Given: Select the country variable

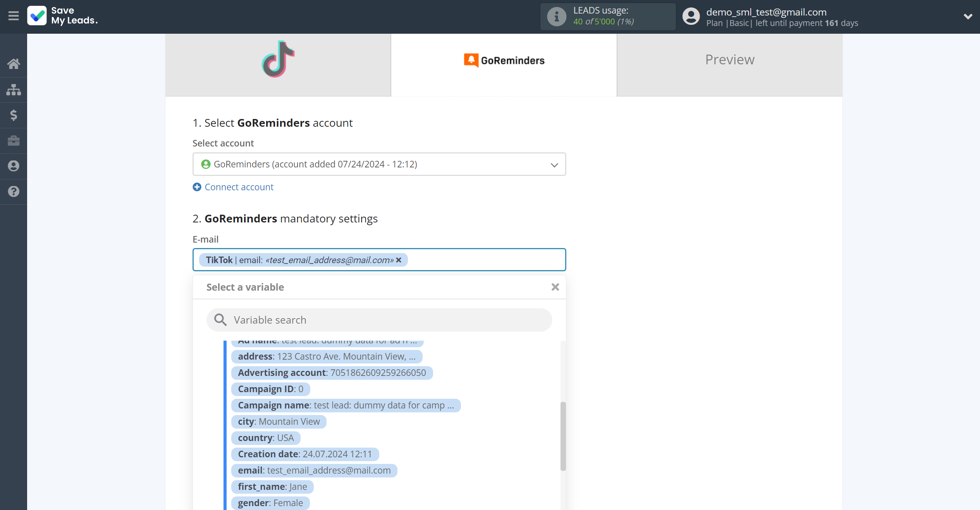Looking at the screenshot, I should (266, 438).
